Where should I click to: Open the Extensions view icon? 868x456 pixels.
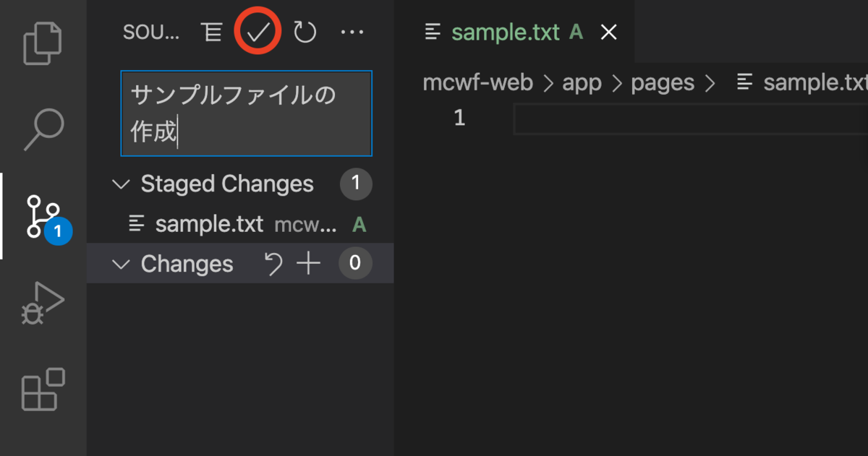click(43, 390)
